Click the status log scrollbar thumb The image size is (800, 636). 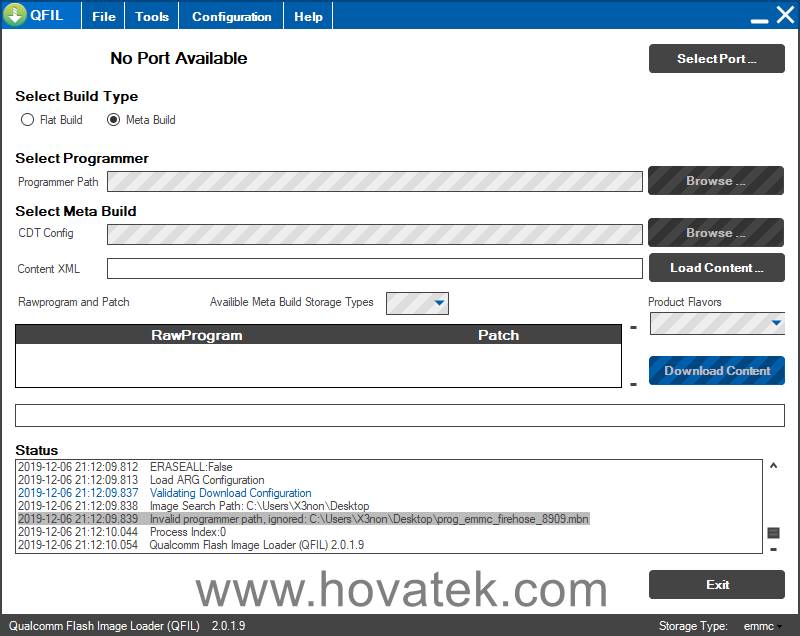(773, 533)
